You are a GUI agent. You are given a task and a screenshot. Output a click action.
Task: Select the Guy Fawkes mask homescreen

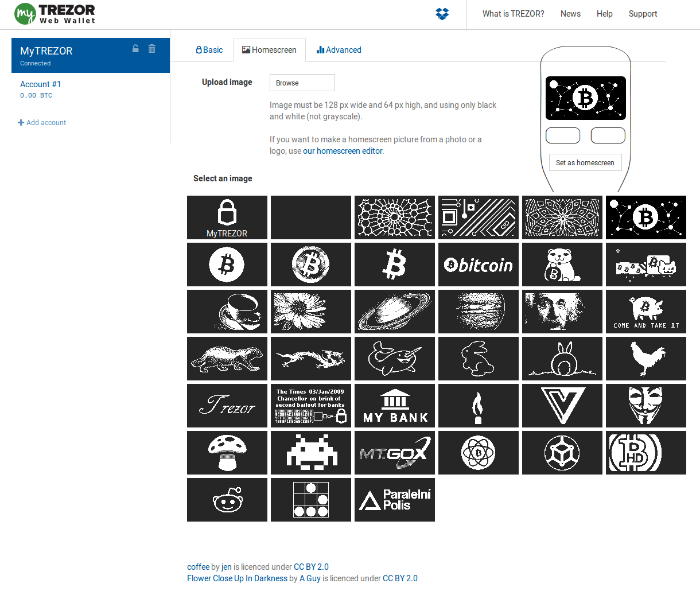tap(645, 406)
